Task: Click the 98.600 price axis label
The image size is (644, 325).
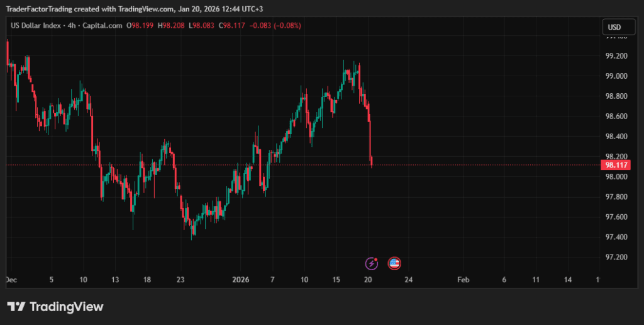Action: pos(616,117)
